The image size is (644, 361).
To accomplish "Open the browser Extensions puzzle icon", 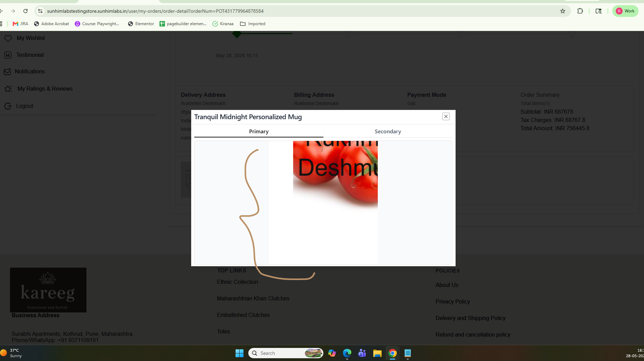I will pyautogui.click(x=580, y=11).
